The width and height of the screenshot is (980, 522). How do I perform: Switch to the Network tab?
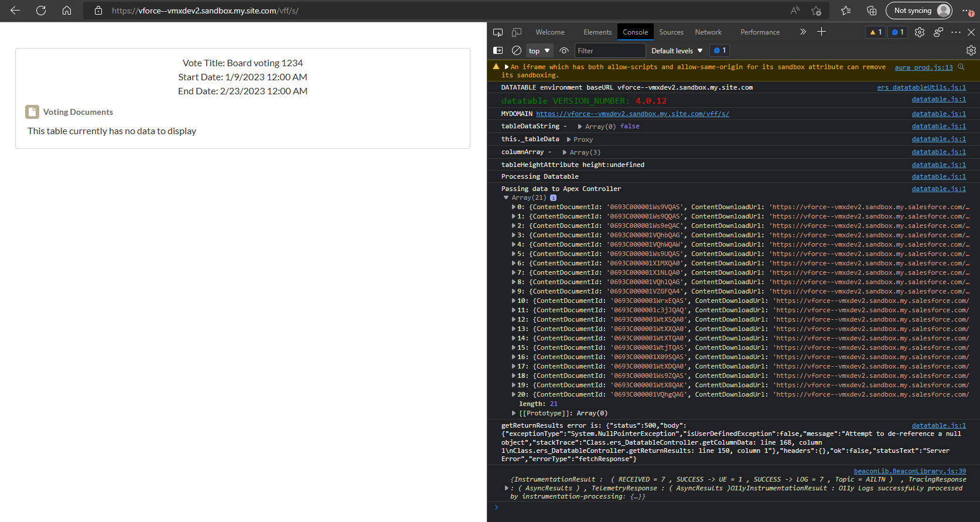tap(708, 32)
